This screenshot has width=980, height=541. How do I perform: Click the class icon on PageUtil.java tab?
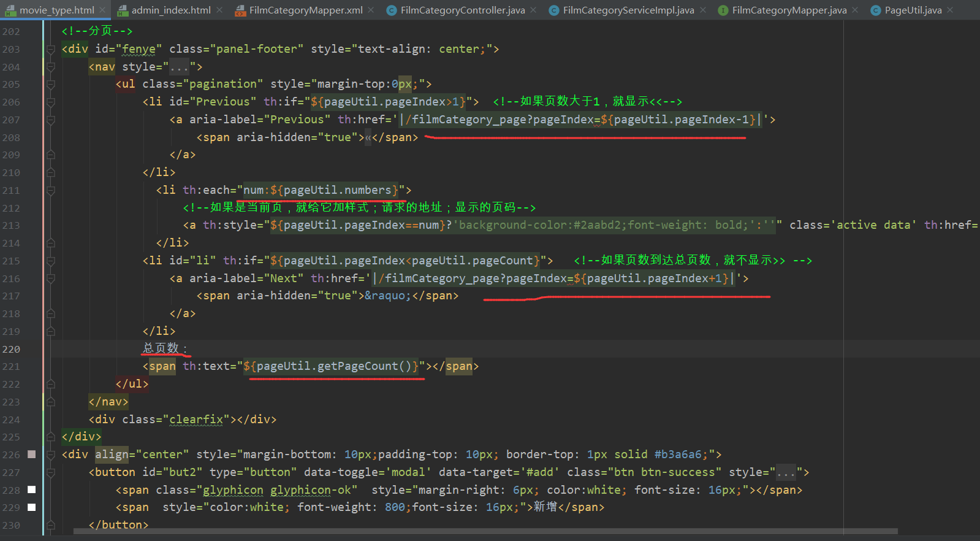[x=876, y=10]
